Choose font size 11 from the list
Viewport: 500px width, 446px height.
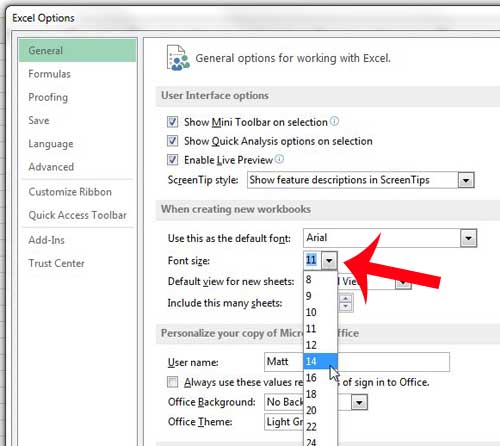320,328
